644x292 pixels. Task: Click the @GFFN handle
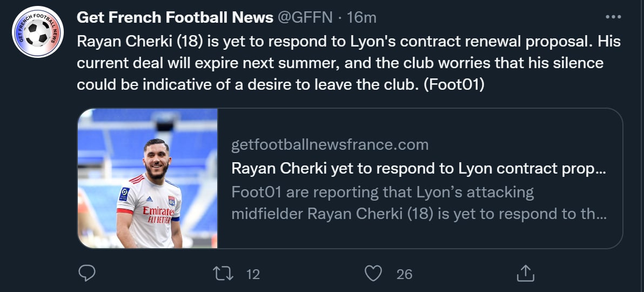coord(305,17)
